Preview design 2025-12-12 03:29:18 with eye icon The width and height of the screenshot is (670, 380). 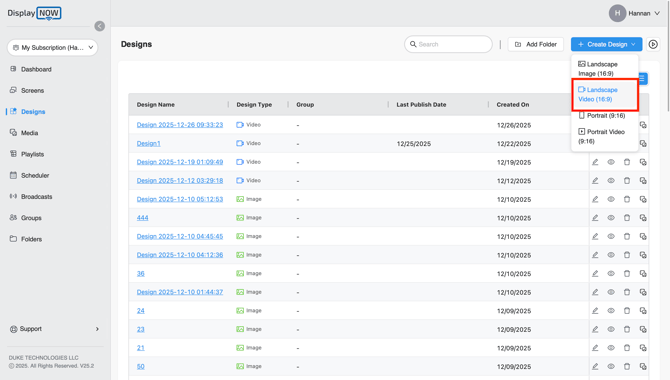tap(611, 181)
